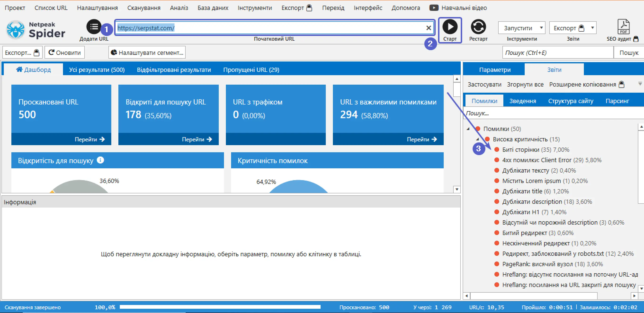Collapse the Помилки (50) tree node
Screen dimensions: 644x313
pyautogui.click(x=468, y=129)
